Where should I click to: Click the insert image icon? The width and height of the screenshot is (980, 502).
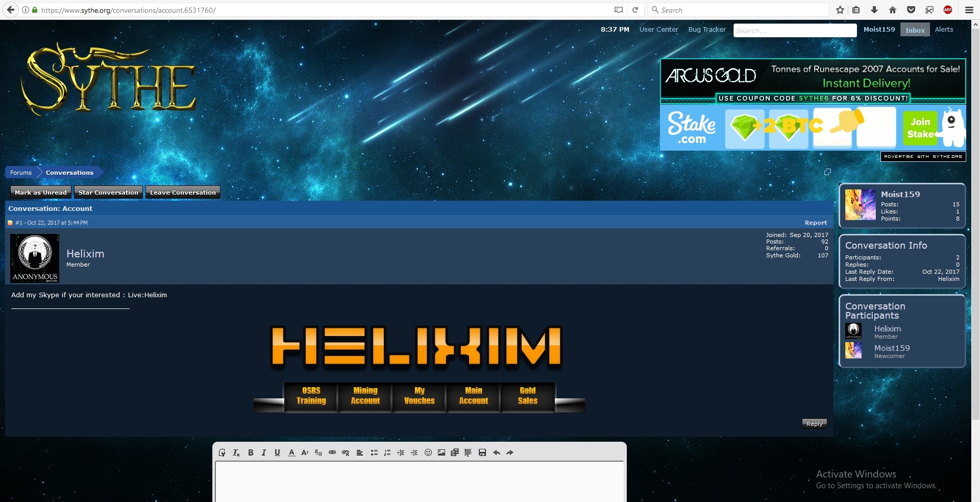click(x=442, y=452)
